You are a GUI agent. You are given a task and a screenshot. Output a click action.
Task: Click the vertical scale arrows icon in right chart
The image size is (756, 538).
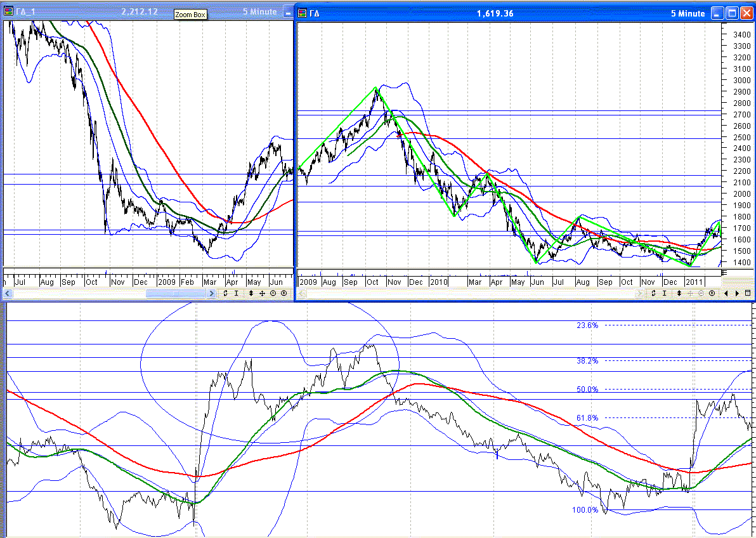point(679,294)
